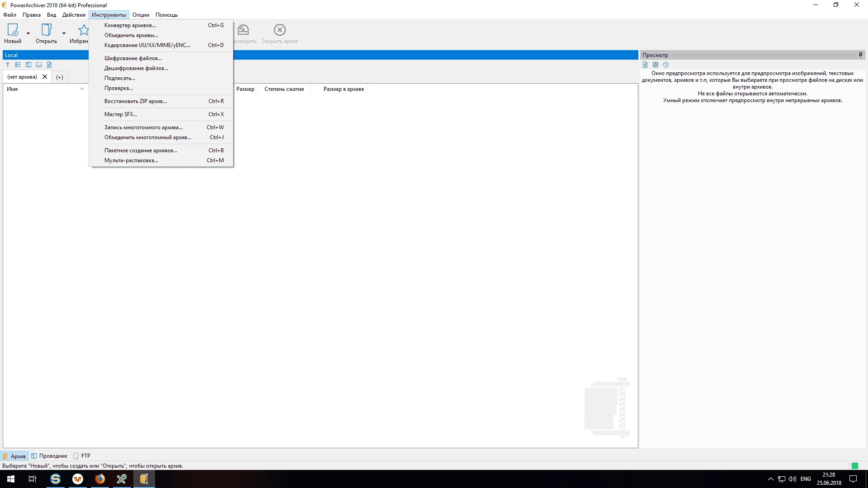
Task: Choose Мульти-распаковка... menu entry
Action: tap(161, 160)
